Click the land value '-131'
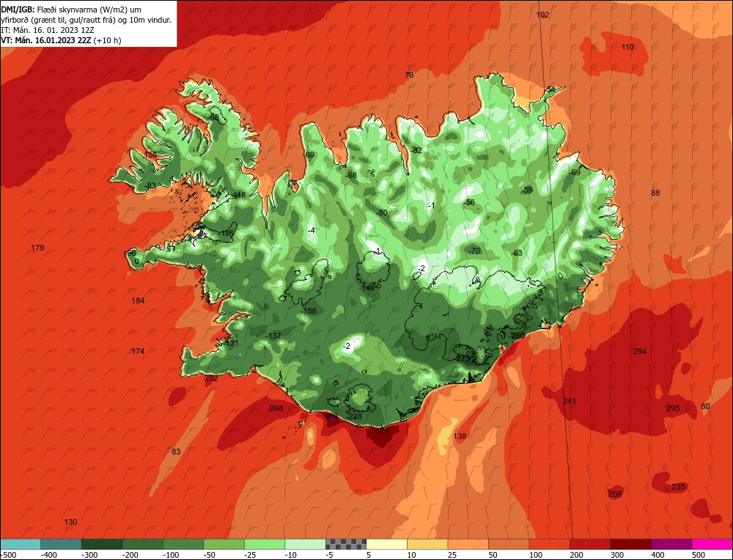 click(x=230, y=343)
